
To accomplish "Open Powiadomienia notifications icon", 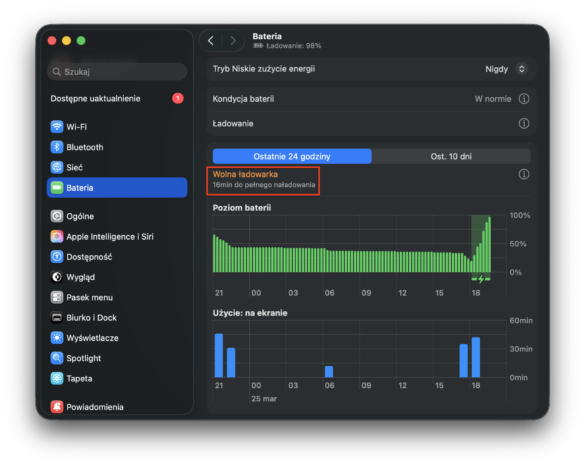I will click(x=57, y=407).
